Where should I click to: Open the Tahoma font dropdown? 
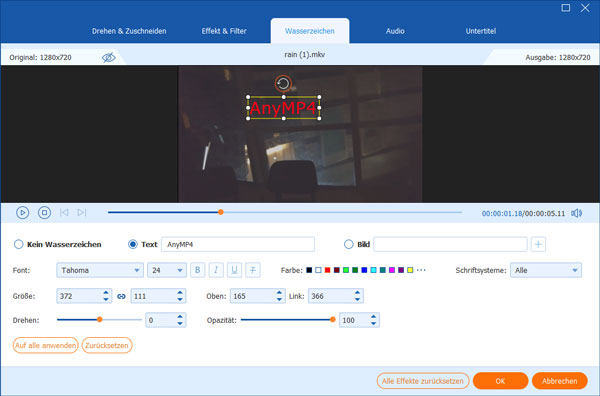point(100,270)
